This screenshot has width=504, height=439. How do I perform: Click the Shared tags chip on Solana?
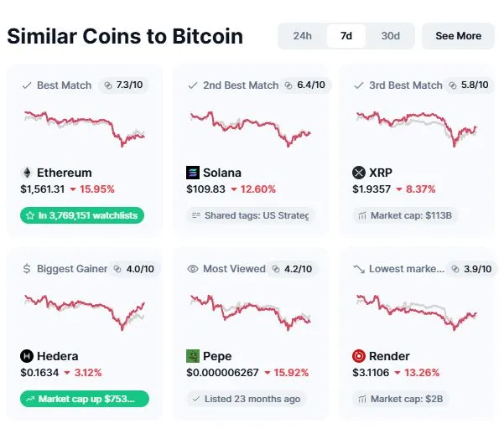251,215
